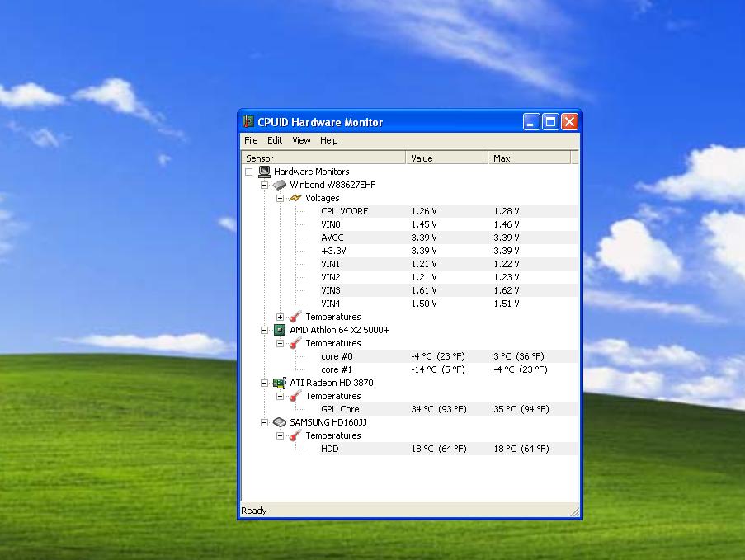The image size is (745, 560).
Task: Click the ATI Radeon HD 3870 label
Action: tap(331, 383)
